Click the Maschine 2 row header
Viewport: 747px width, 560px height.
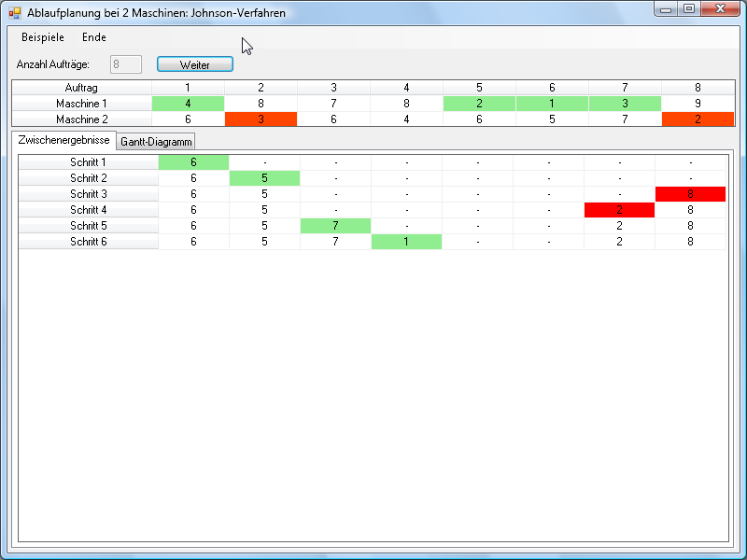click(81, 119)
